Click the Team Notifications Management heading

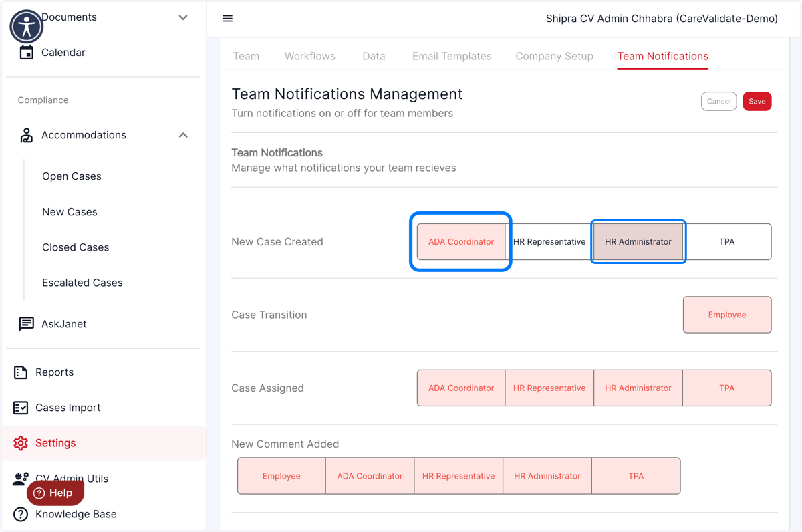click(347, 94)
